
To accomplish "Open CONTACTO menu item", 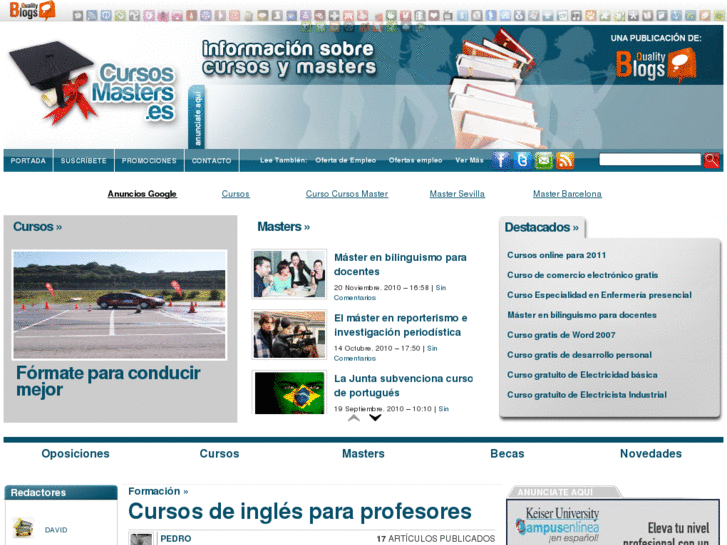I will point(211,160).
